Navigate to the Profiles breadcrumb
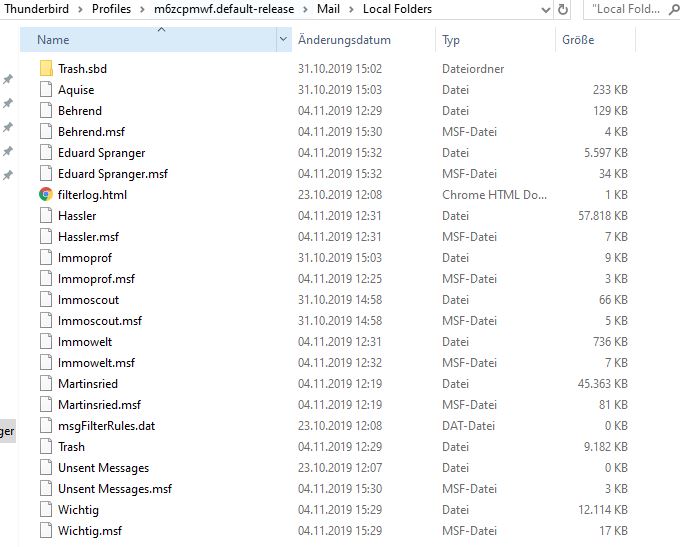Image resolution: width=680 pixels, height=547 pixels. [111, 9]
